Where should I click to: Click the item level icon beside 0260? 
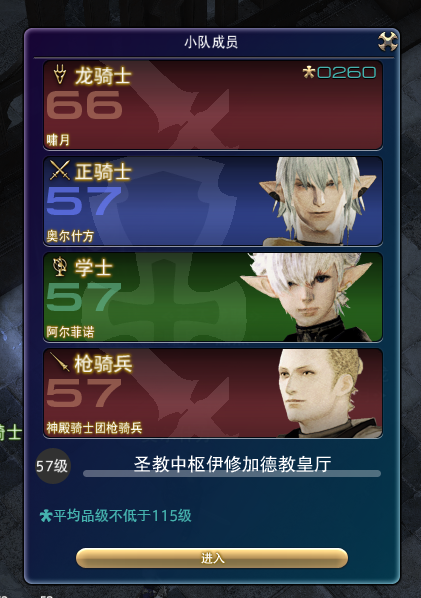click(309, 72)
